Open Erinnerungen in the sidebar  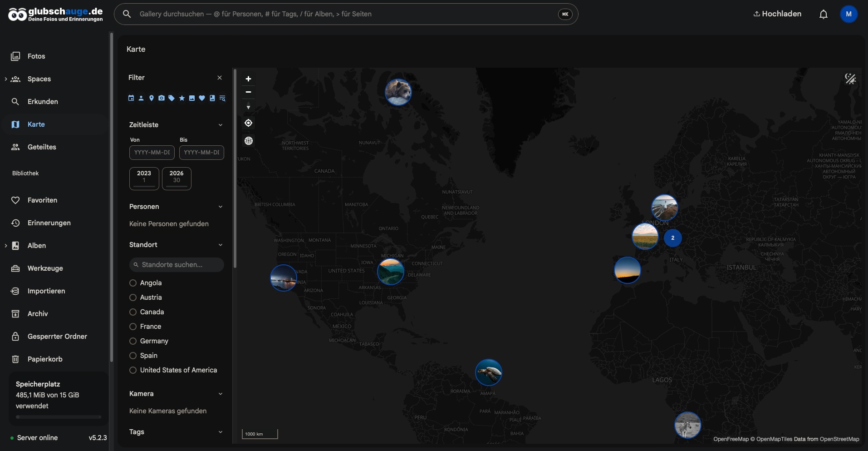click(55, 223)
